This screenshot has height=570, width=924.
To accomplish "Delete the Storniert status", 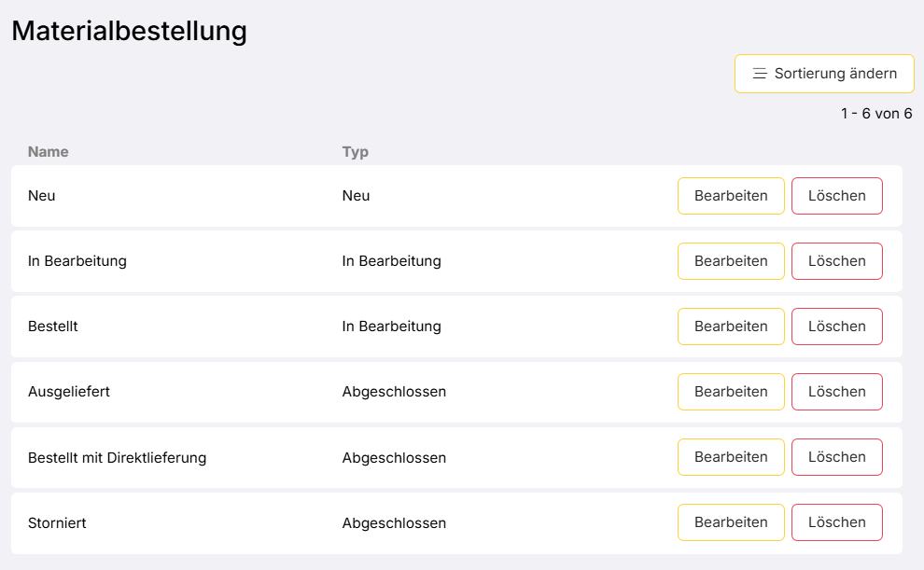I will [x=836, y=522].
